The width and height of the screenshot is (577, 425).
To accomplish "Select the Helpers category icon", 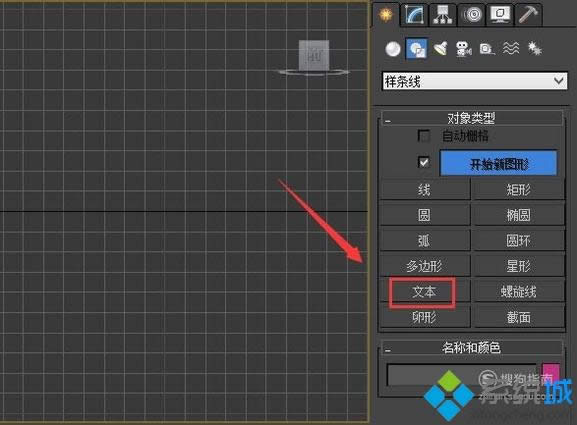I will point(487,49).
